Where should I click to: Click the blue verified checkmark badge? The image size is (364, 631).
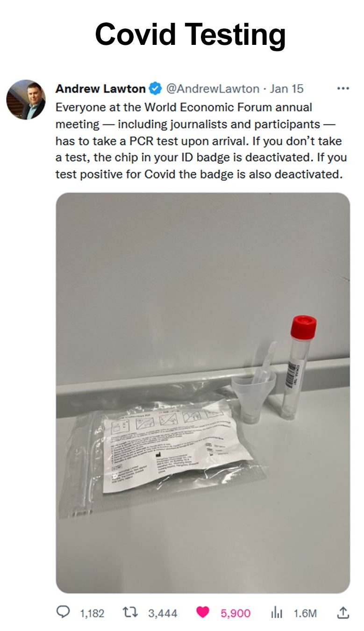[155, 88]
